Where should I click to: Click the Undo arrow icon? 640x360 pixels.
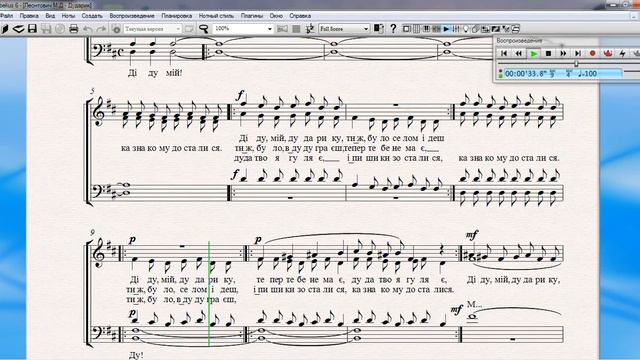coord(88,29)
